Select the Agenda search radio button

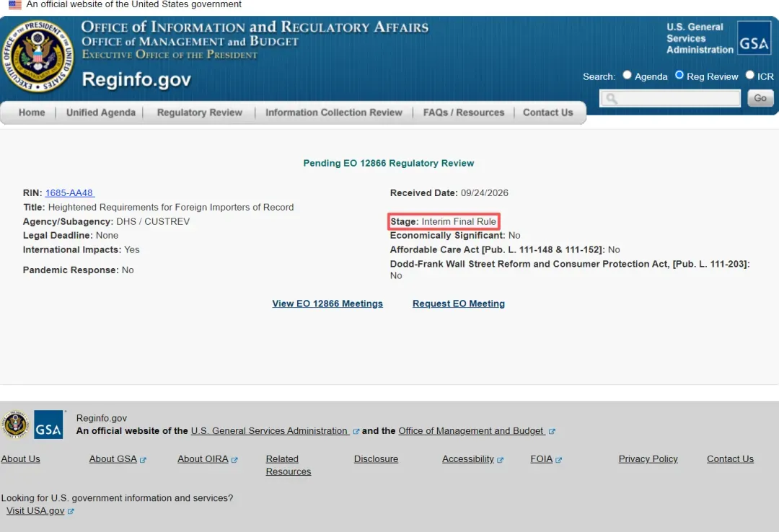(x=627, y=75)
